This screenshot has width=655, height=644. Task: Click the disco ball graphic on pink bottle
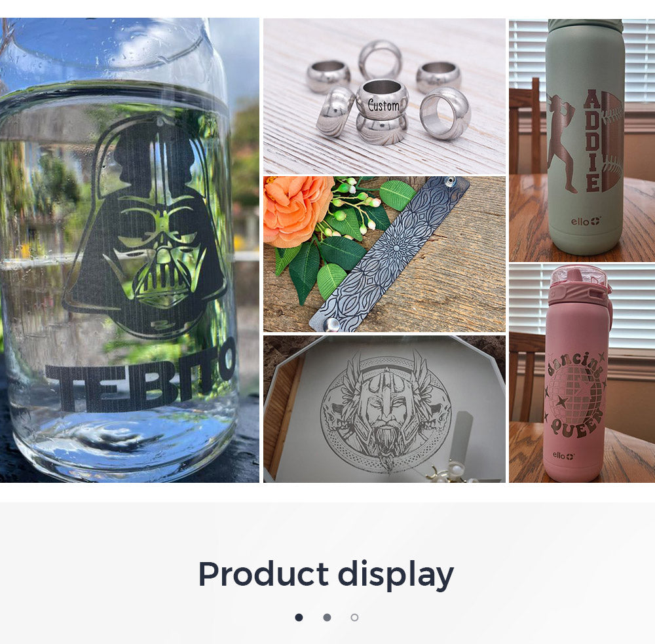[574, 390]
